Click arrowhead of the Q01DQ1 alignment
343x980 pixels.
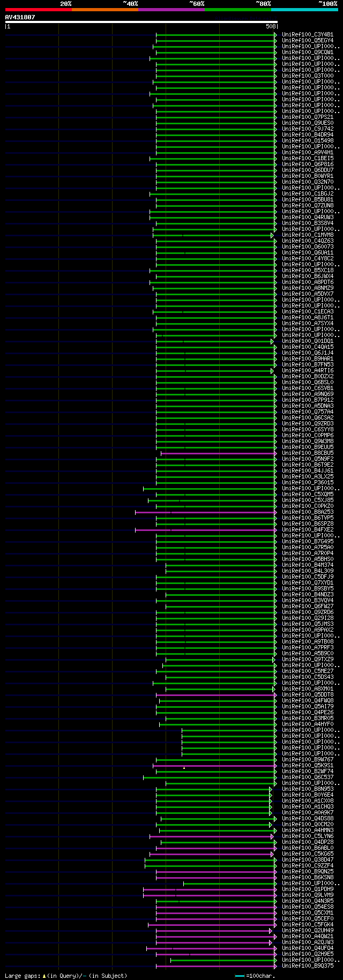pos(272,341)
